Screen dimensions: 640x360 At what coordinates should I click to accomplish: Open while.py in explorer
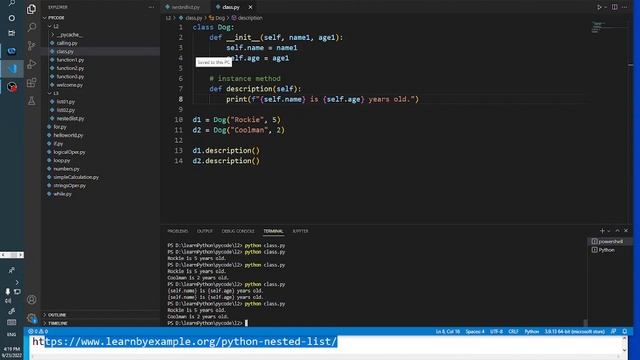pos(62,194)
